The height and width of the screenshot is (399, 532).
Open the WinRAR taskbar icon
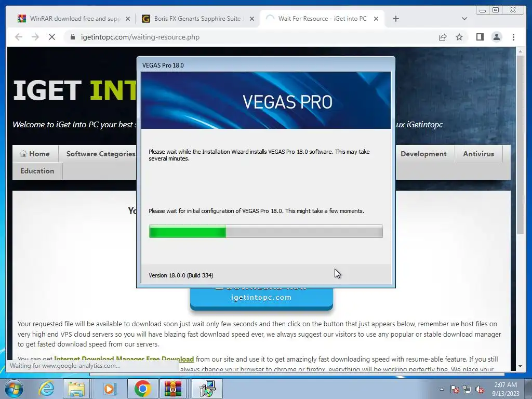[173, 389]
